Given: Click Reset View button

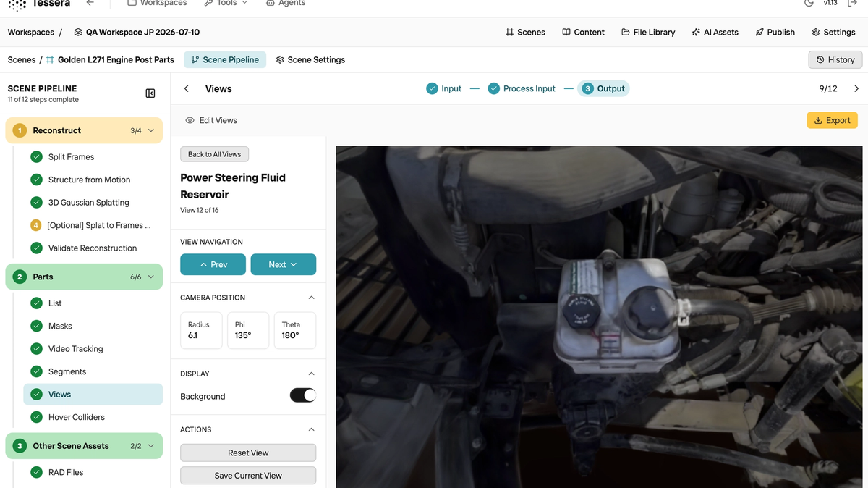Looking at the screenshot, I should tap(248, 453).
